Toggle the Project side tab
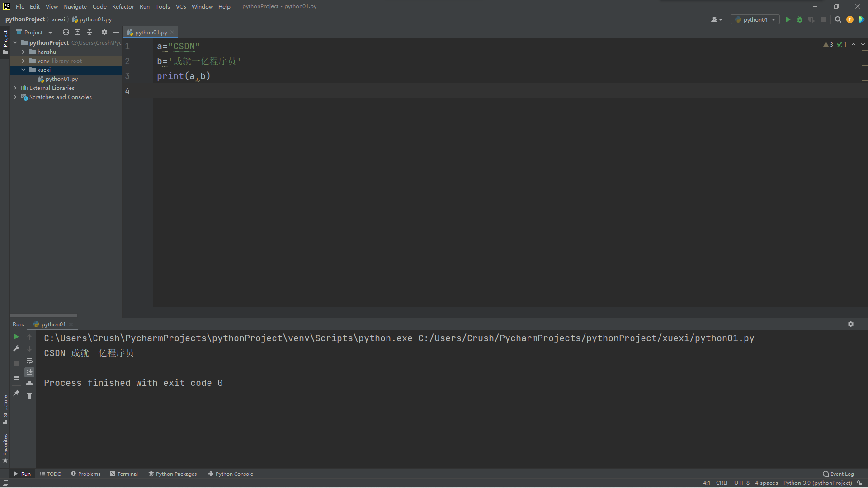 pos(5,42)
